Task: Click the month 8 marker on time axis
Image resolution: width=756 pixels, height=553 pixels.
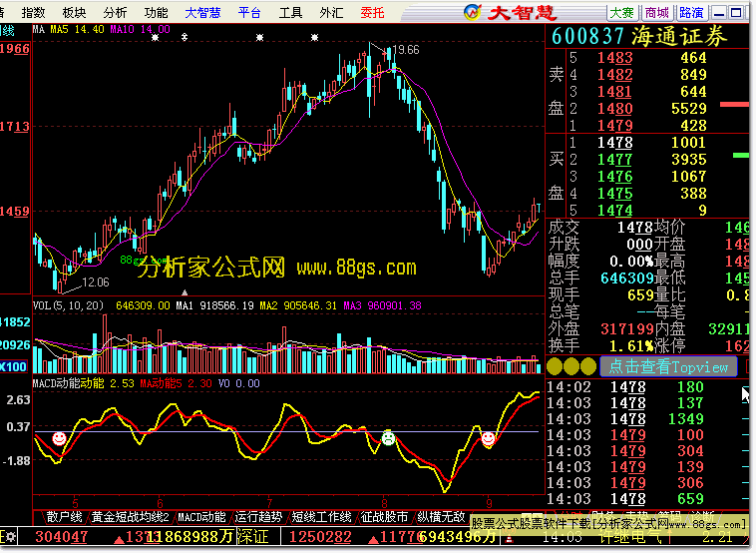Action: click(x=384, y=503)
